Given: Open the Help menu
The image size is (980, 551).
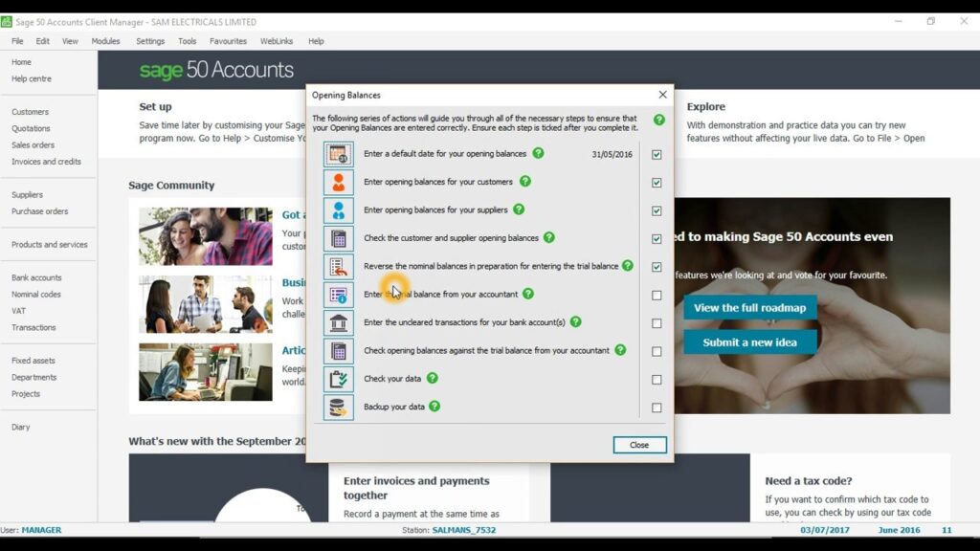Looking at the screenshot, I should point(316,41).
